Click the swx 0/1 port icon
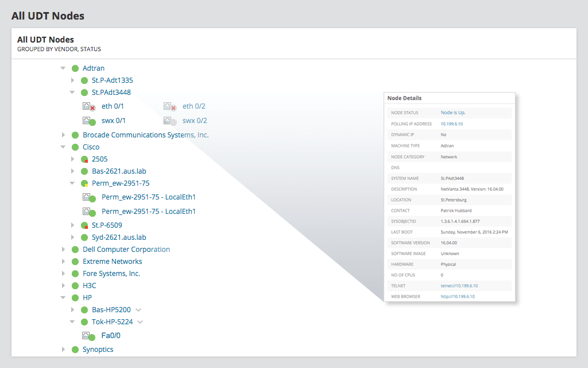Viewport: 588px width, 368px height. coord(88,121)
